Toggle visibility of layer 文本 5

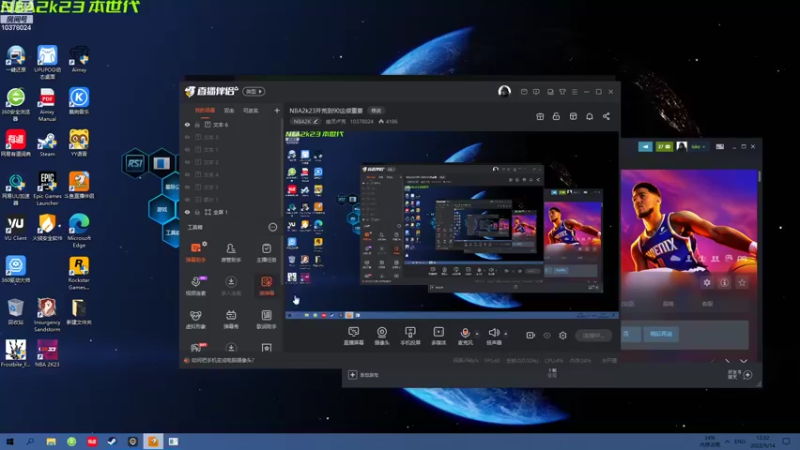pos(187,137)
